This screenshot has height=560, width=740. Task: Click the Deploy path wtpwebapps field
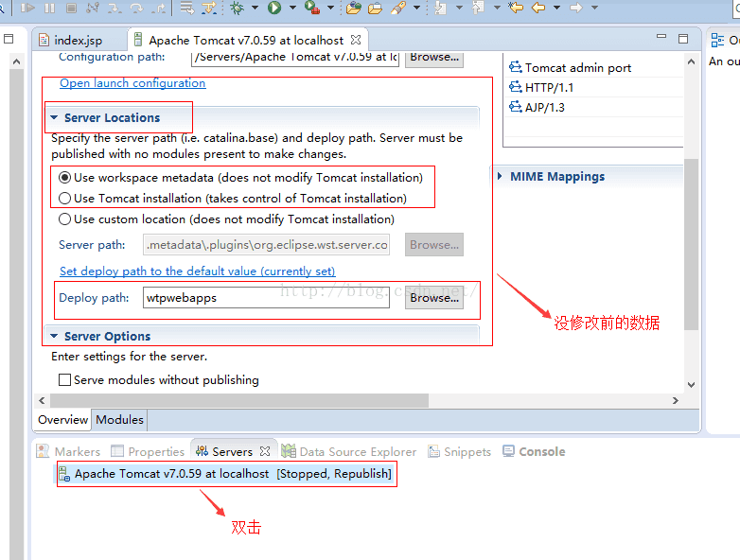click(266, 298)
